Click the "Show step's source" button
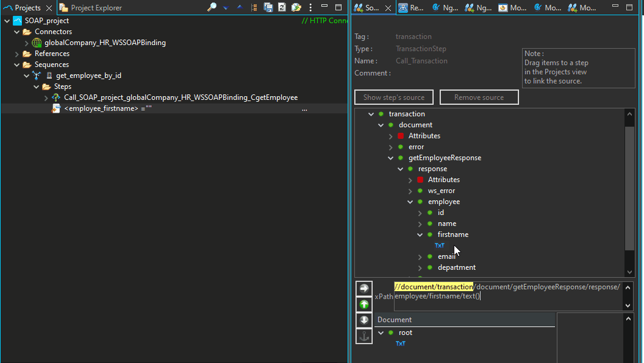644x363 pixels. click(x=393, y=97)
